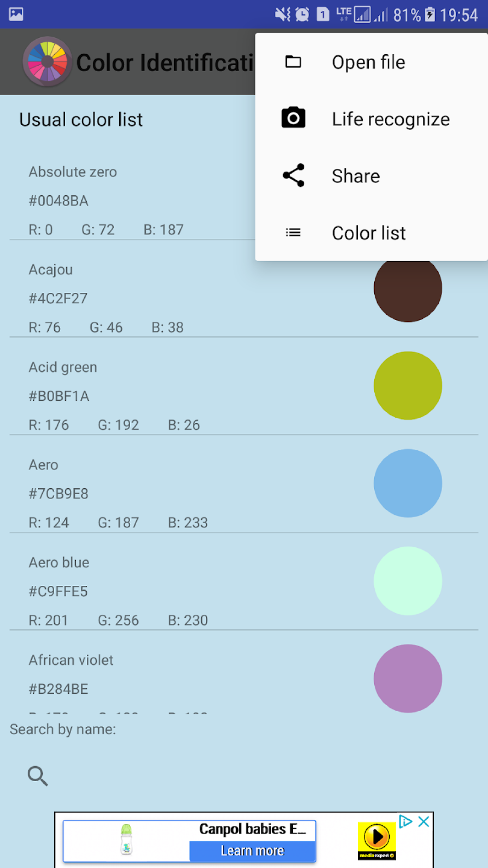Click Learn more in the ad banner
Image resolution: width=488 pixels, height=868 pixels.
(253, 851)
